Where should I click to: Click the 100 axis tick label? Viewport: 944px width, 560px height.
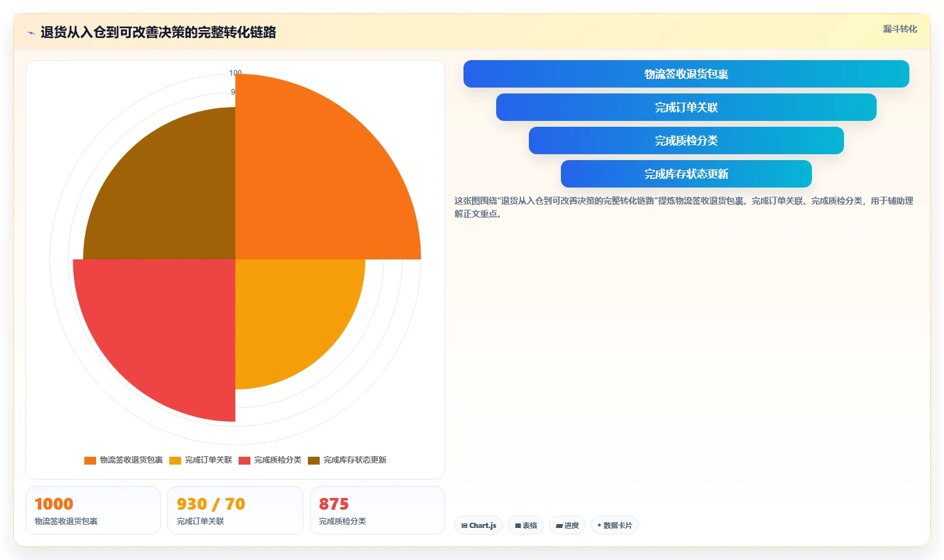click(235, 73)
